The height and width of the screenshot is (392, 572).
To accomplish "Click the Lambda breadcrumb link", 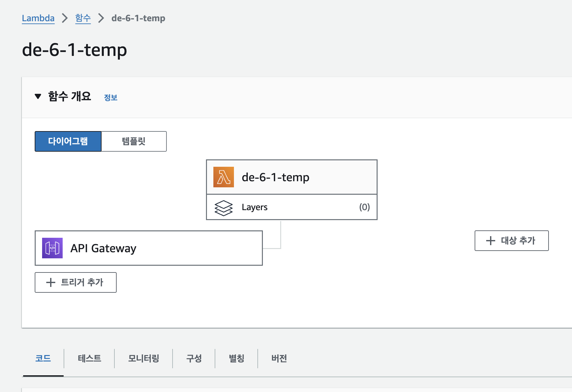I will point(38,18).
